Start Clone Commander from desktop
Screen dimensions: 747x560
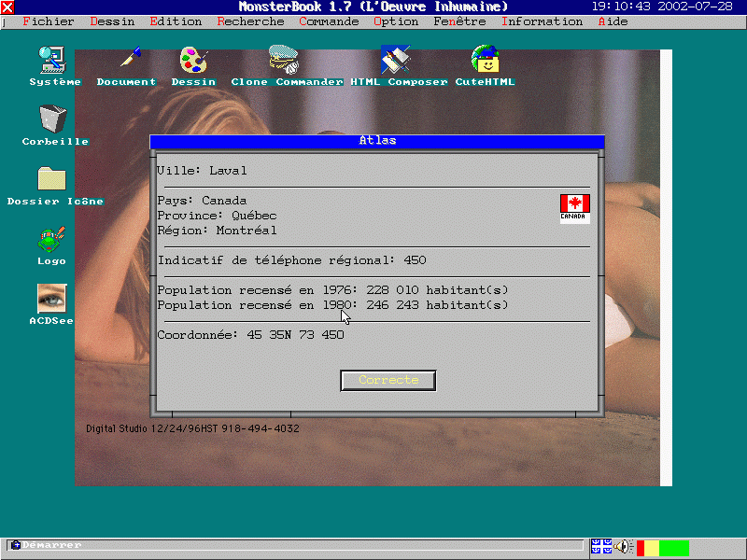(284, 61)
